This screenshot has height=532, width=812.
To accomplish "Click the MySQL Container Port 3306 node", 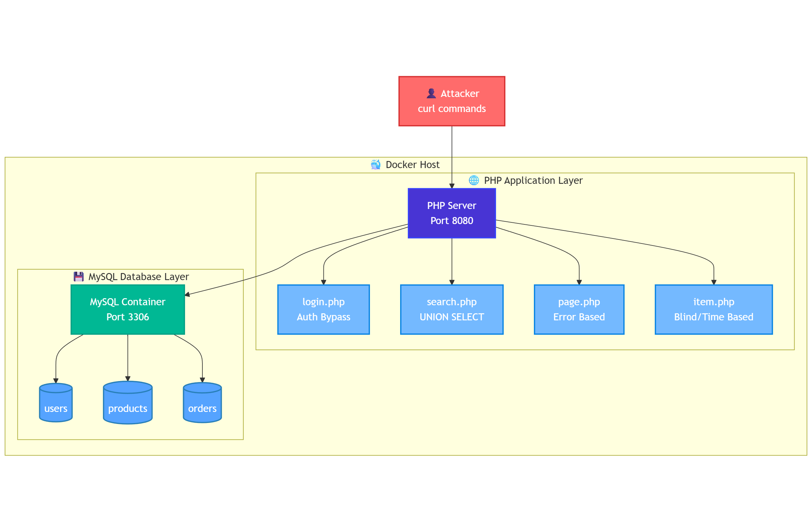I will coord(128,309).
